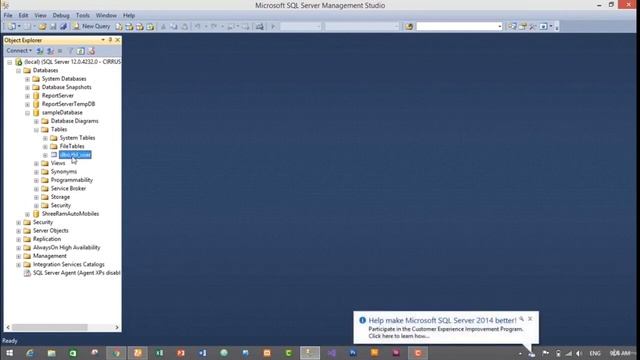640x360 pixels.
Task: Click the Refresh icon in Object Explorer toolbar
Action: [81, 51]
